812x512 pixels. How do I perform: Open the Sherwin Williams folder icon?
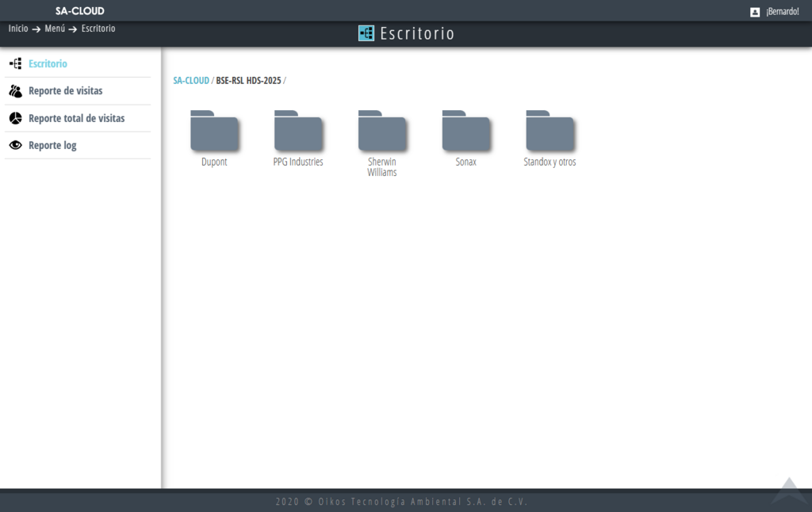point(382,131)
